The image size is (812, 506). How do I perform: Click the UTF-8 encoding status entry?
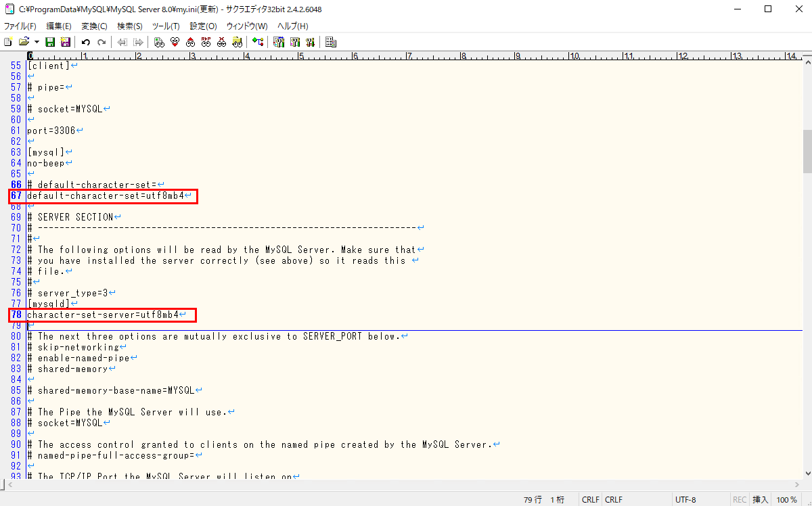(684, 500)
